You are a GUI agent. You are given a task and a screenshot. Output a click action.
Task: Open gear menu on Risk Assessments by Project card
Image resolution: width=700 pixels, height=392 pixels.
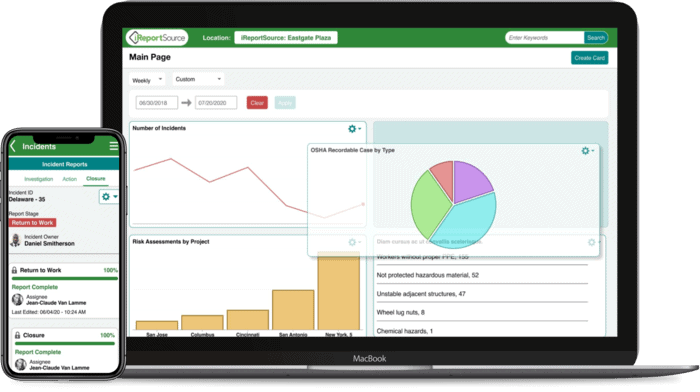click(354, 242)
